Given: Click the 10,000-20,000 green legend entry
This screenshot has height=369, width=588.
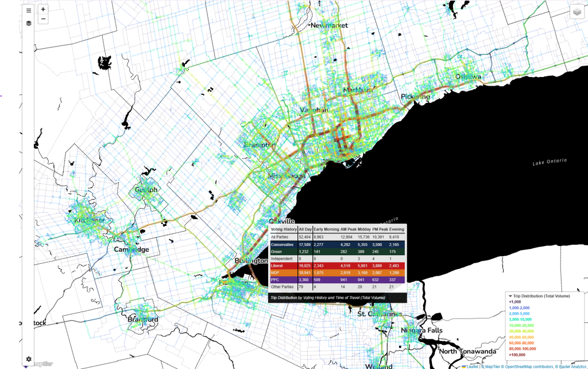Looking at the screenshot, I should pos(524,326).
